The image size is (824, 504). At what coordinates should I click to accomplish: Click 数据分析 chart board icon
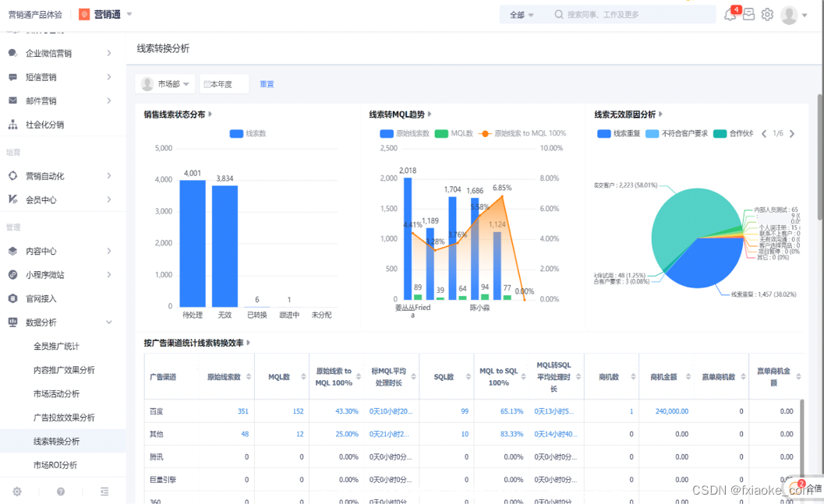[x=12, y=322]
